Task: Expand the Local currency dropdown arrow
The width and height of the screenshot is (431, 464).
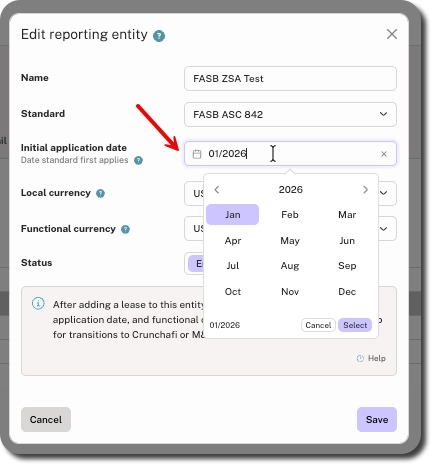Action: pos(384,193)
